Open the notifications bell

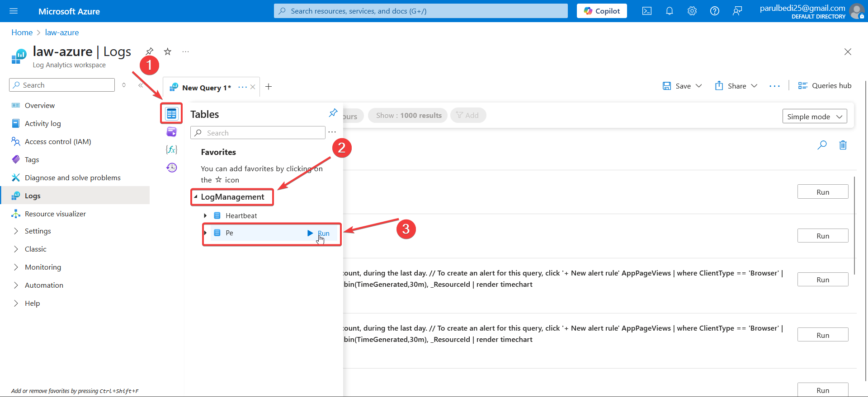click(670, 11)
